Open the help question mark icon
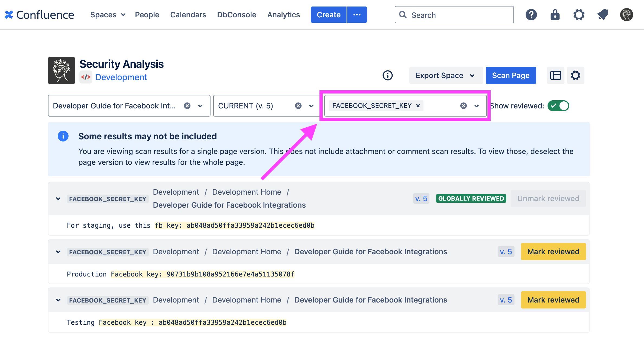644x344 pixels. (x=531, y=15)
